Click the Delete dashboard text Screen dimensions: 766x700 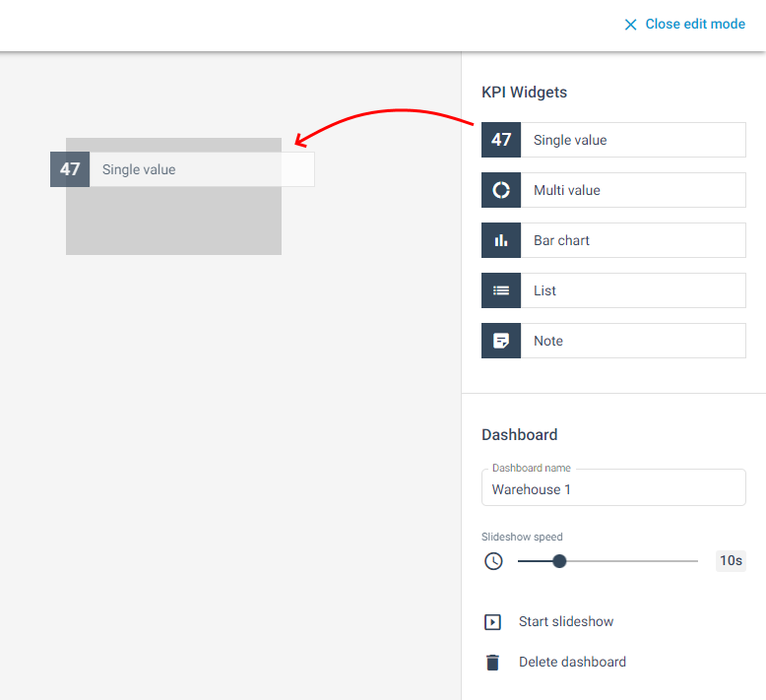tap(572, 663)
